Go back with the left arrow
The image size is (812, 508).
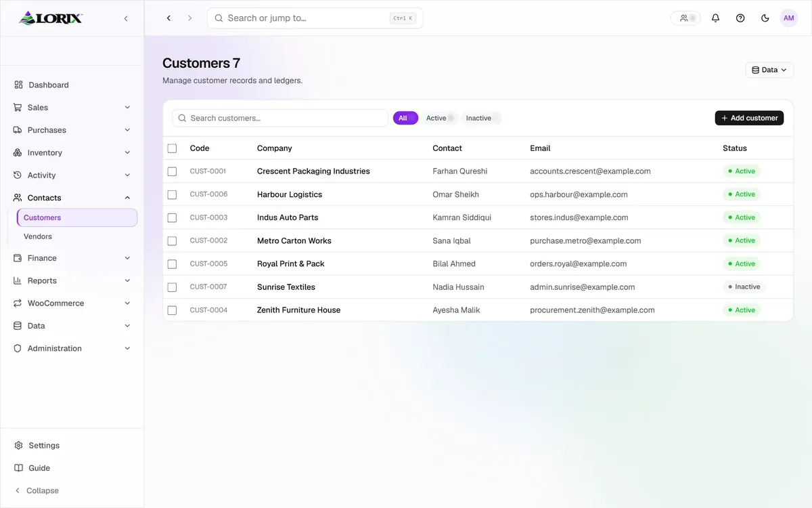coord(168,18)
